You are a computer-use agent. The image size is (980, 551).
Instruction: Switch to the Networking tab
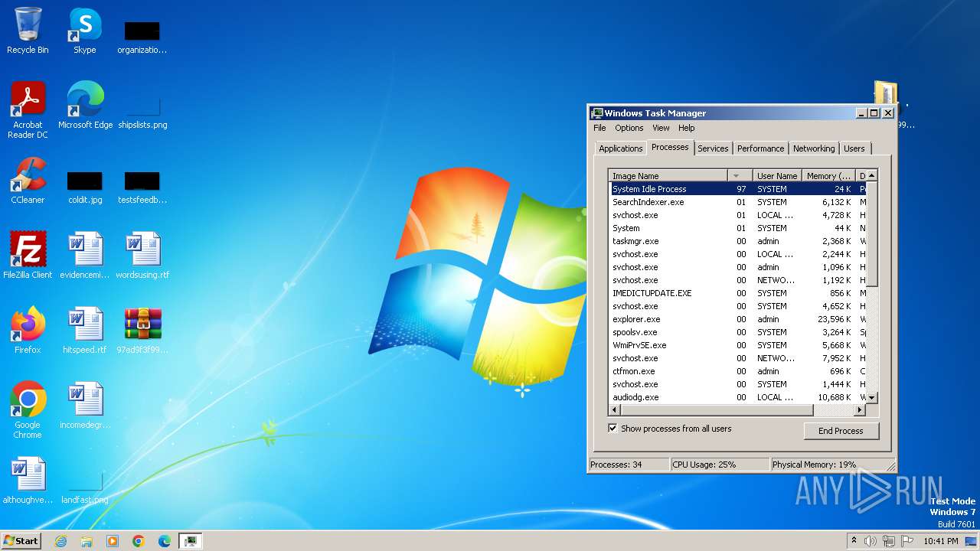[814, 148]
